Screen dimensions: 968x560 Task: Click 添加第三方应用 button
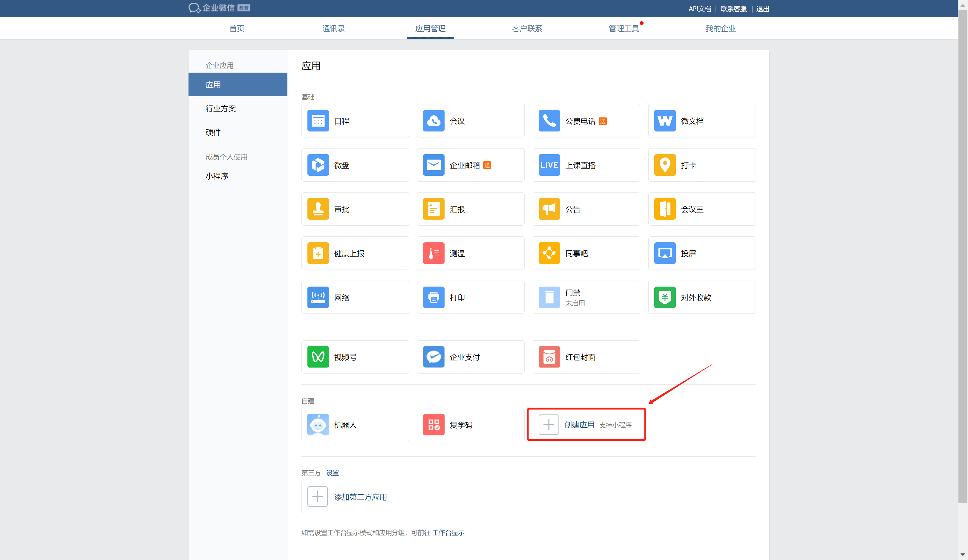pos(360,497)
